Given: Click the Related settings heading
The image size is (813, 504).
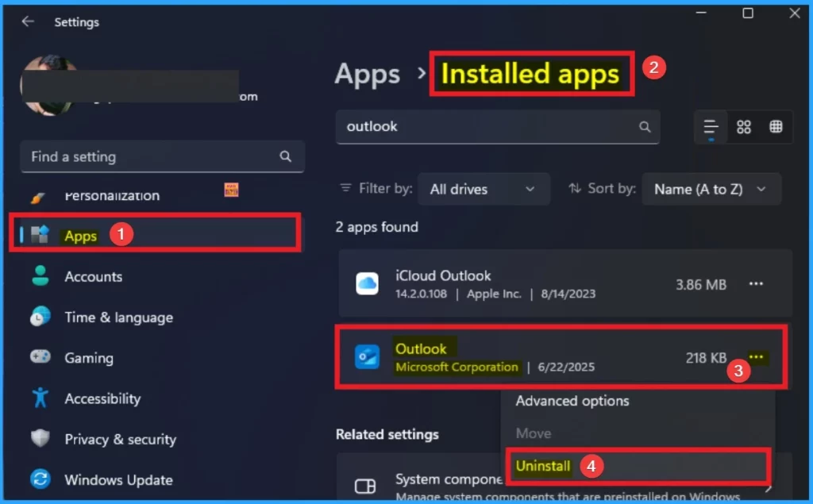Looking at the screenshot, I should (387, 434).
